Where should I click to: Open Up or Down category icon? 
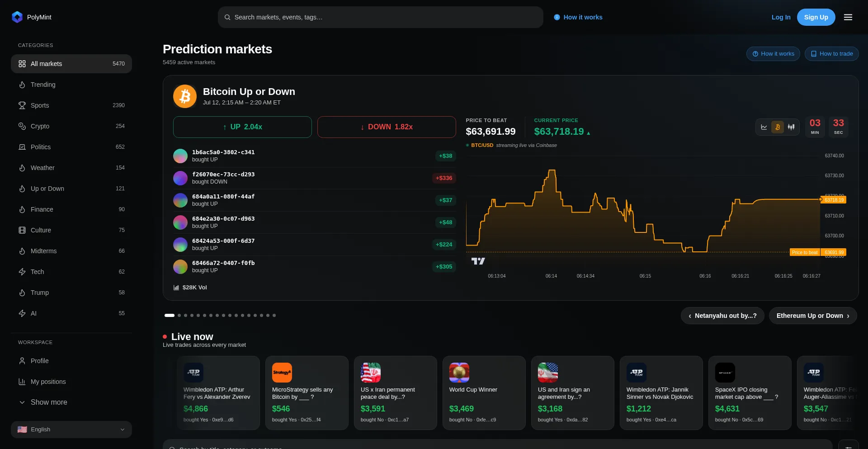pyautogui.click(x=22, y=189)
